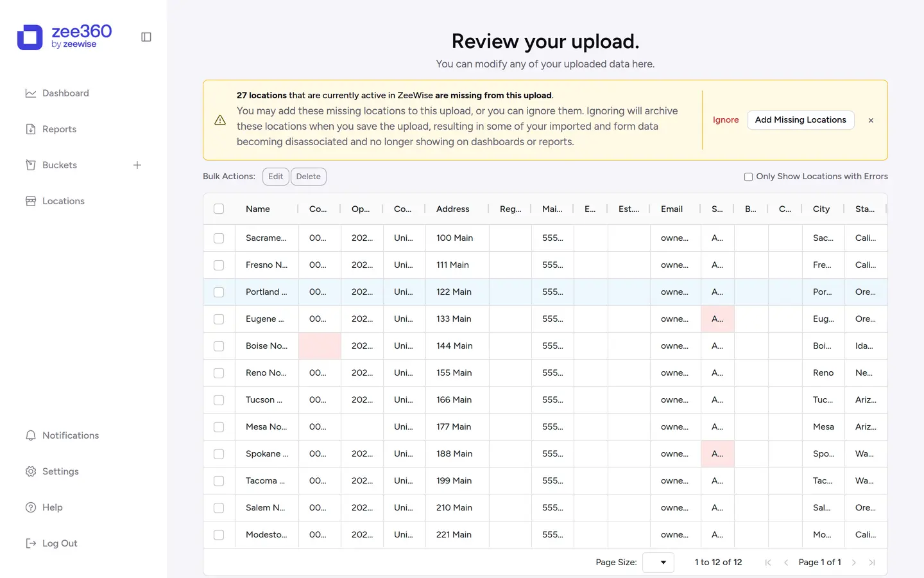The width and height of the screenshot is (924, 578).
Task: Click the Buckets icon in the sidebar
Action: coord(30,165)
